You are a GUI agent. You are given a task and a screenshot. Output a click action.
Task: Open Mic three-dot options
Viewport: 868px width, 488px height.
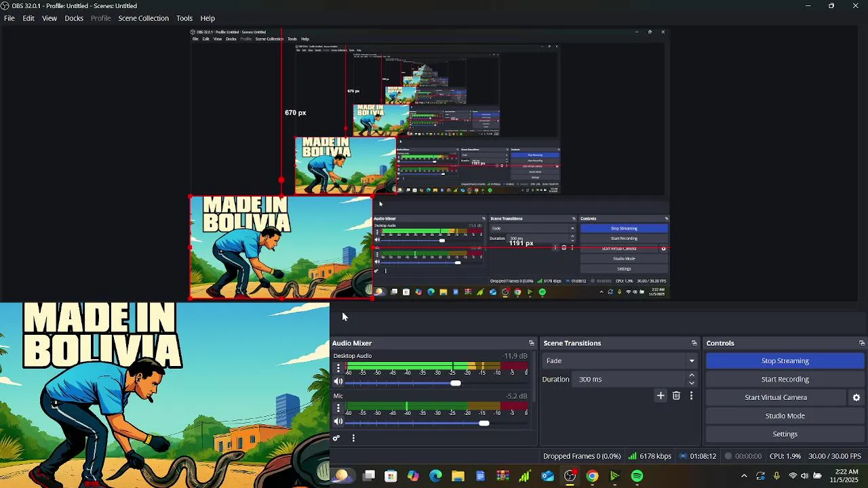[338, 408]
